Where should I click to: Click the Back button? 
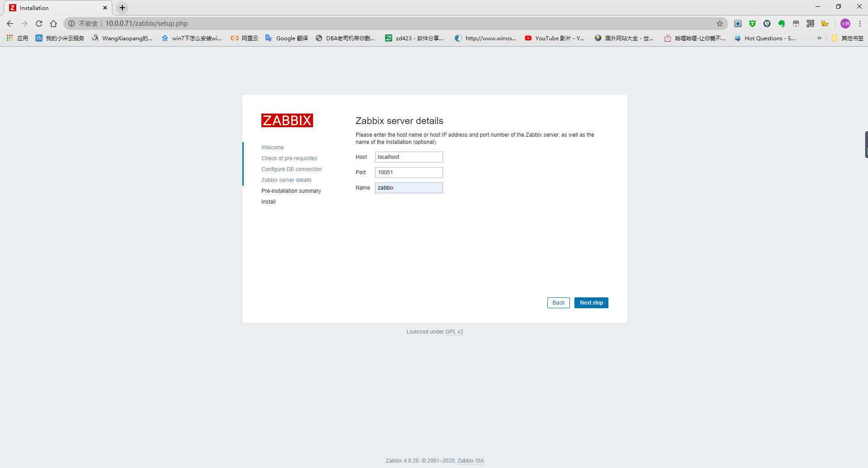coord(558,303)
